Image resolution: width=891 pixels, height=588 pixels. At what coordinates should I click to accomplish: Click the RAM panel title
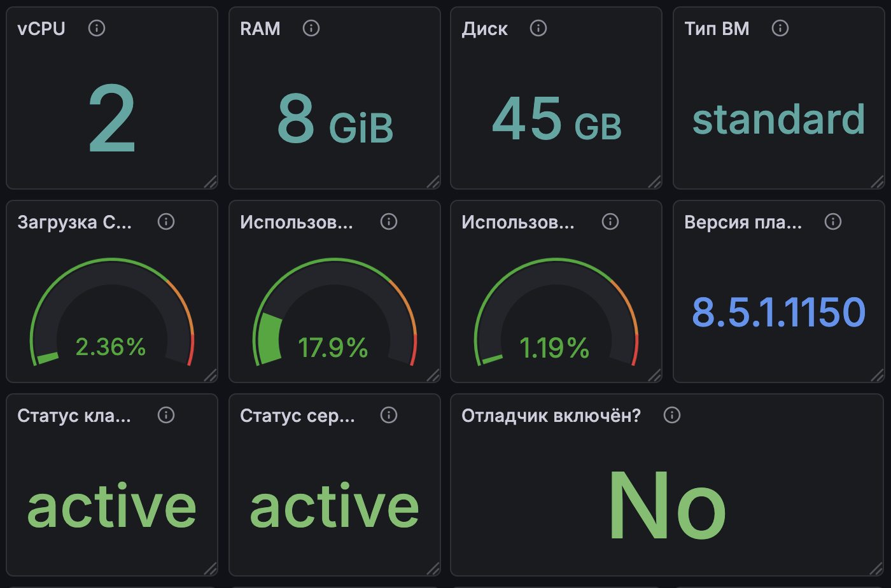point(260,29)
